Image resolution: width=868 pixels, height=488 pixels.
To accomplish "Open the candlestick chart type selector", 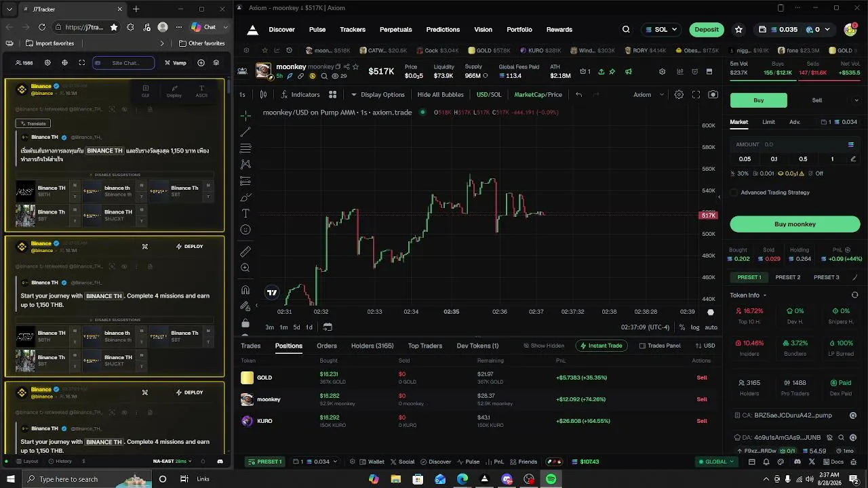I will point(264,95).
